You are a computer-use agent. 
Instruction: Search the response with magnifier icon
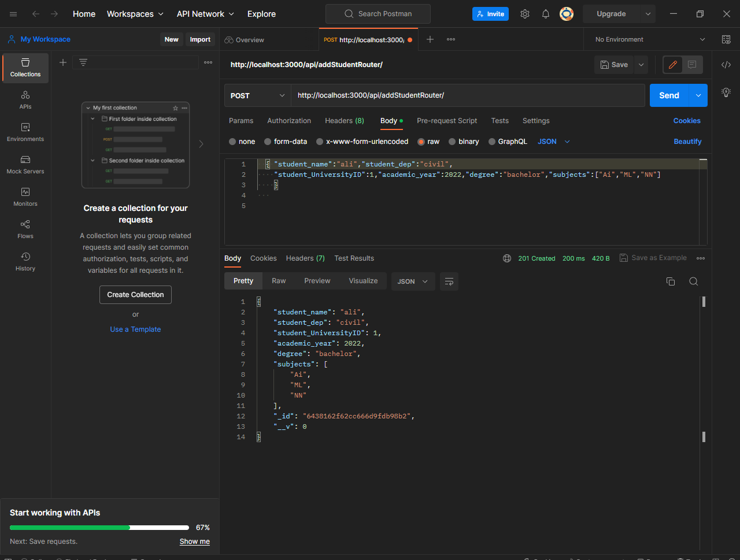tap(694, 281)
